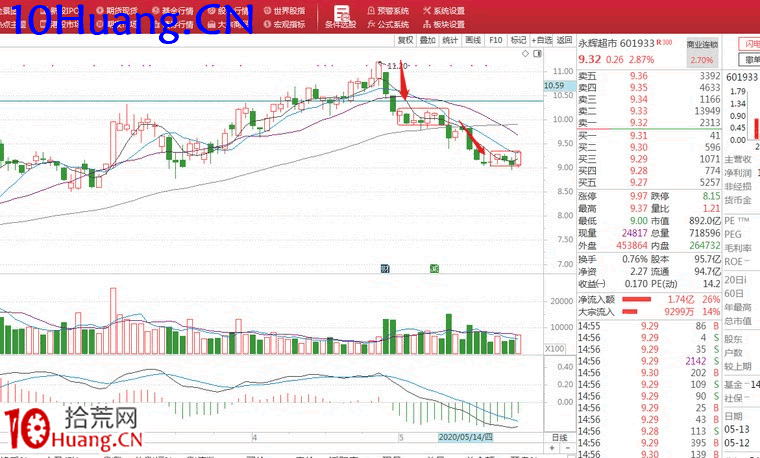Click the 14:55 trade with 86 volume
Image resolution: width=760 pixels, height=458 pixels.
(649, 326)
